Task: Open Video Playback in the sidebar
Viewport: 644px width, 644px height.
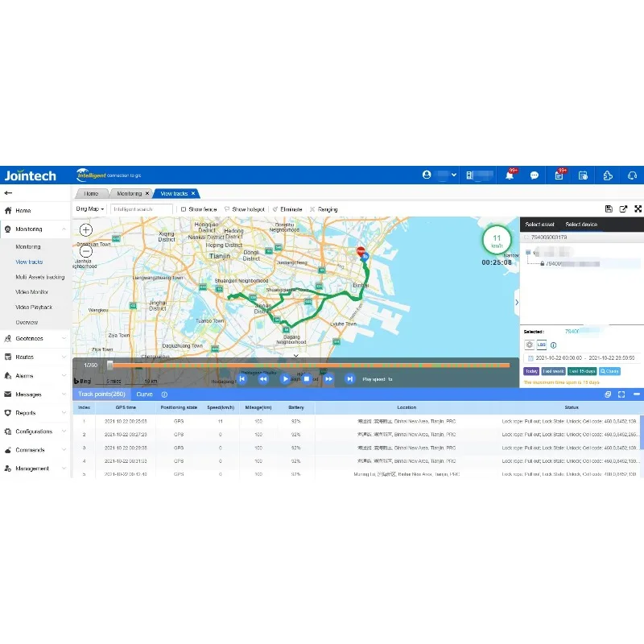Action: (x=34, y=308)
